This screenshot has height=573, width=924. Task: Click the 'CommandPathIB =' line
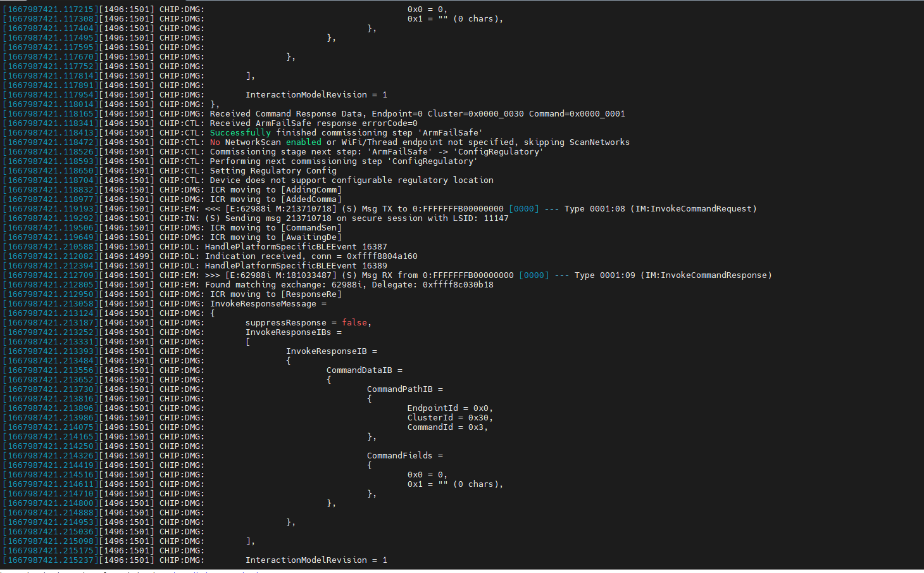pos(405,389)
